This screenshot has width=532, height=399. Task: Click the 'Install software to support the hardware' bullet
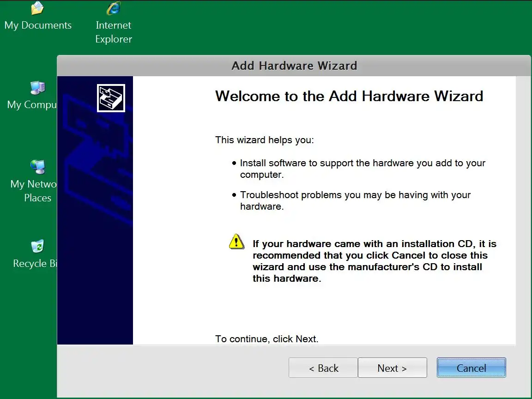[363, 169]
